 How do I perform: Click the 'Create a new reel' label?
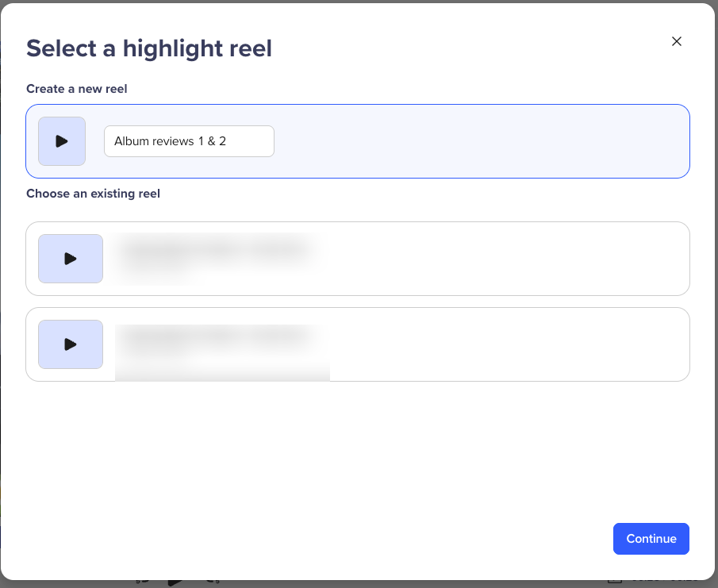point(77,89)
